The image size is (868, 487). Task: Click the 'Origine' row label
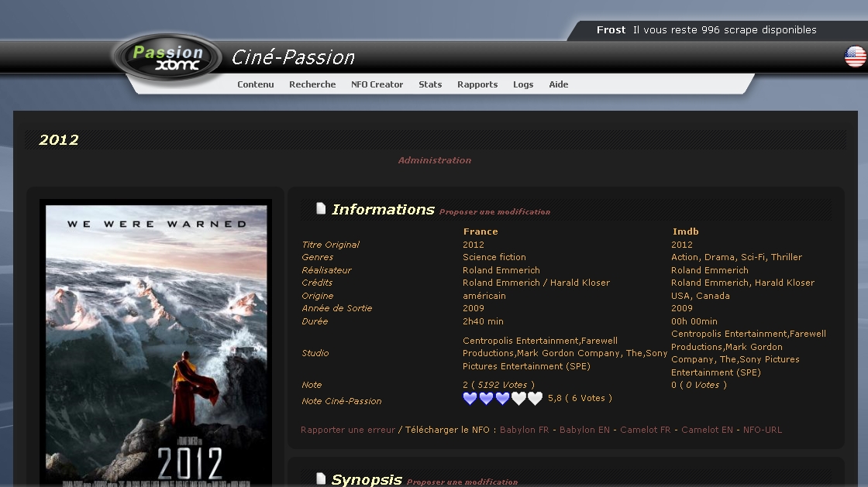point(317,296)
